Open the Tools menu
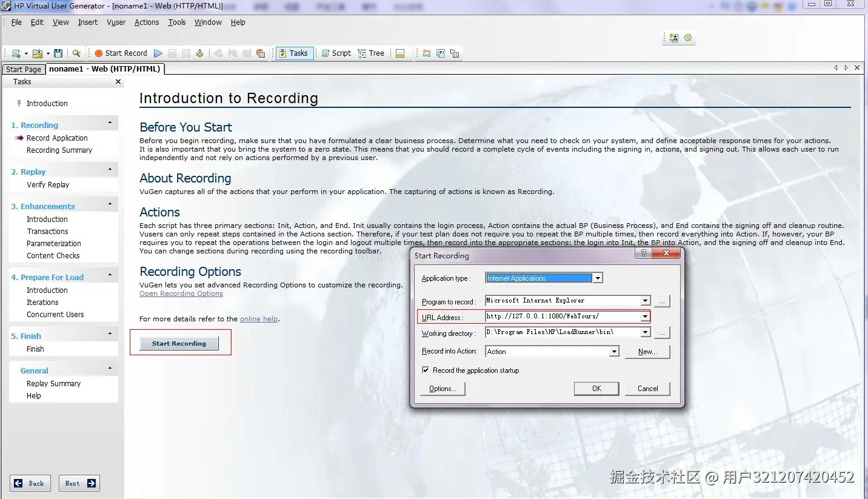The width and height of the screenshot is (868, 499). point(177,22)
